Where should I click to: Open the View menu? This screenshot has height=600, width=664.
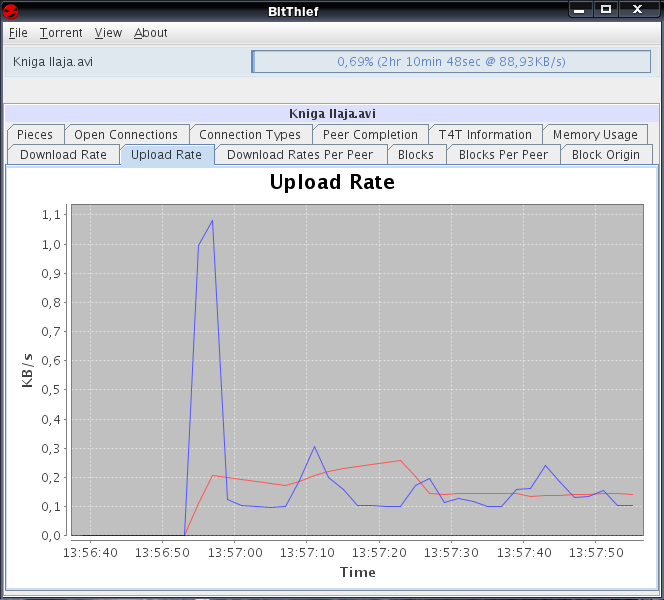coord(108,33)
